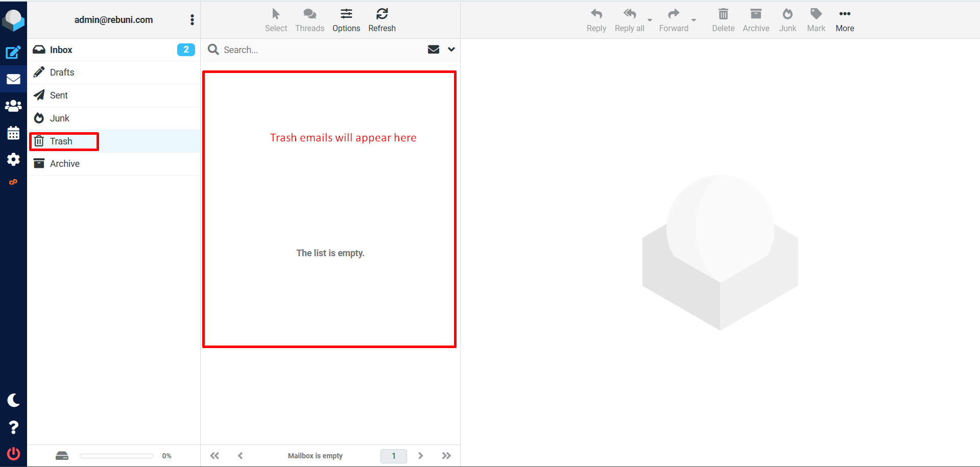Viewport: 980px width, 467px height.
Task: Click the Search input field
Action: click(x=322, y=50)
